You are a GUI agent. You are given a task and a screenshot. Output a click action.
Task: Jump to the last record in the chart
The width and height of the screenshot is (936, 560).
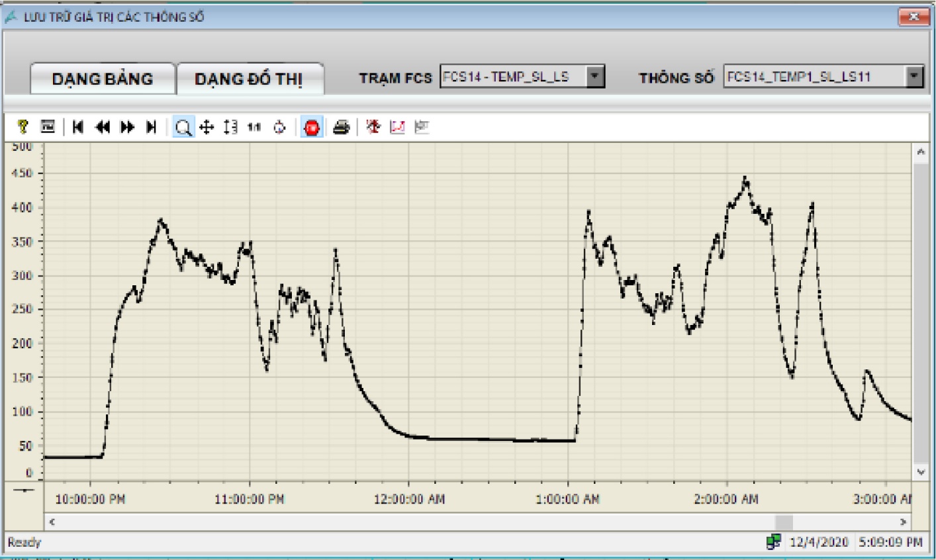pos(151,127)
